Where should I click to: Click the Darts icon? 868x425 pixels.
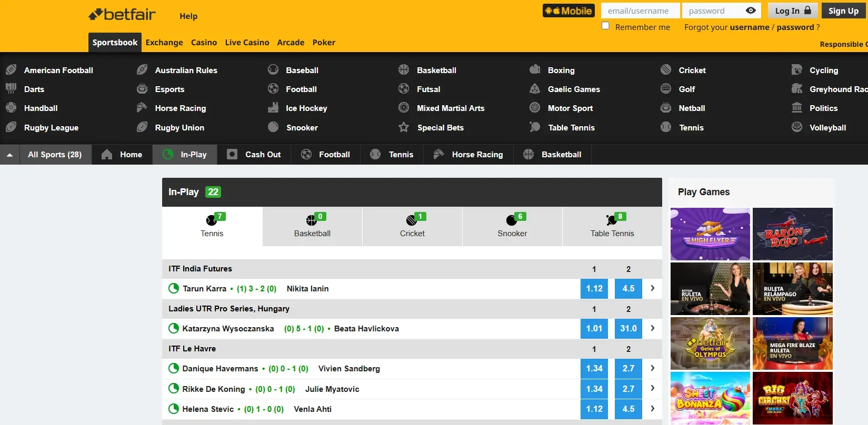(11, 88)
